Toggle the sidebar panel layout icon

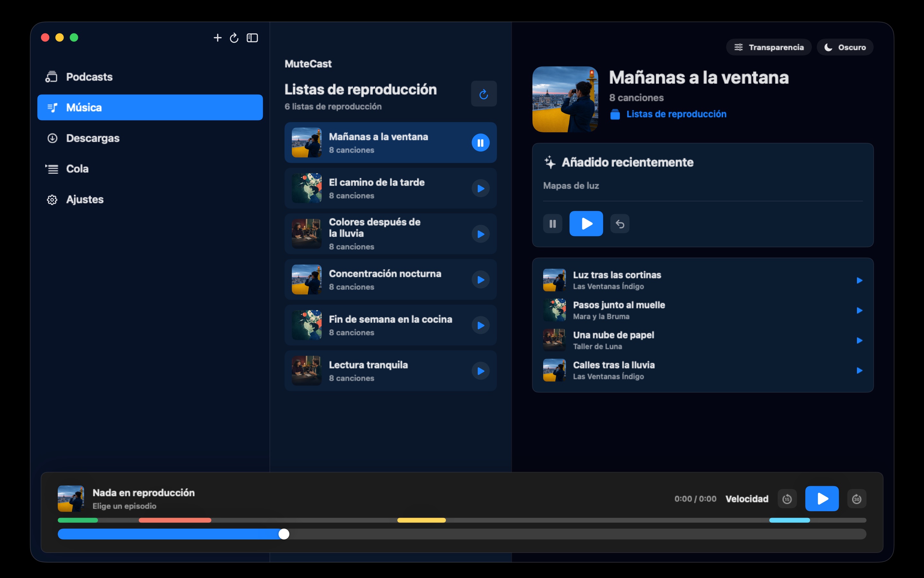(x=252, y=38)
